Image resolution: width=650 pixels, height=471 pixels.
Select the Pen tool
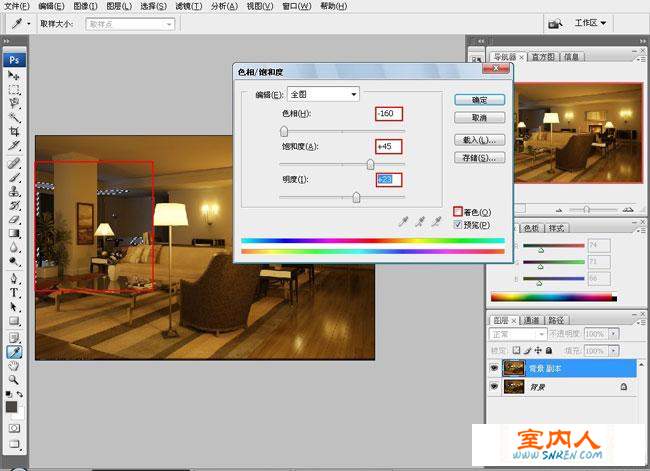14,278
